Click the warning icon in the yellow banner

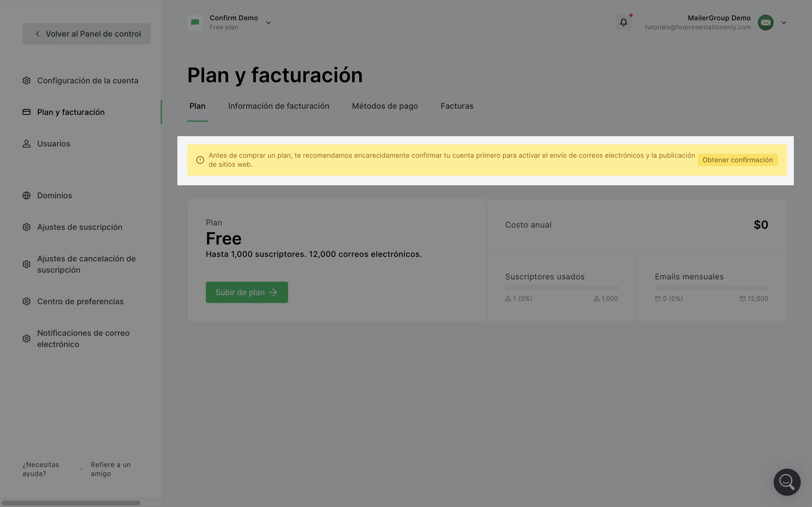[200, 160]
